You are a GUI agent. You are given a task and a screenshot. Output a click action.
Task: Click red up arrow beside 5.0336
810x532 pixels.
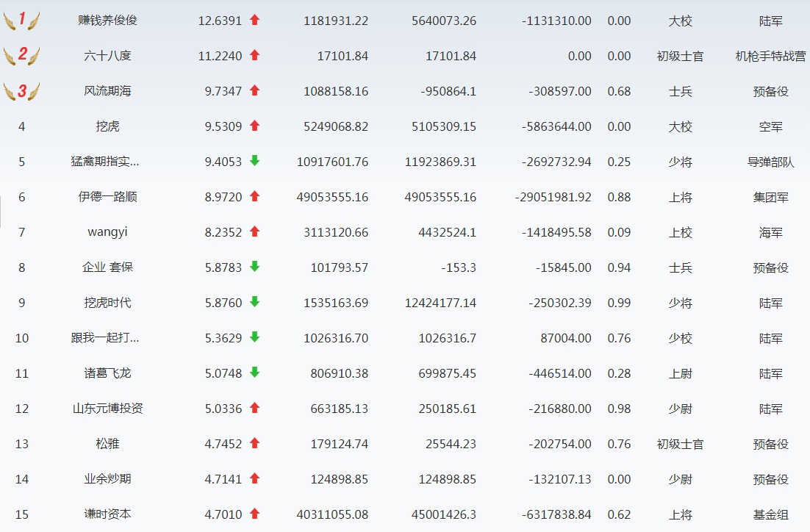tap(254, 408)
